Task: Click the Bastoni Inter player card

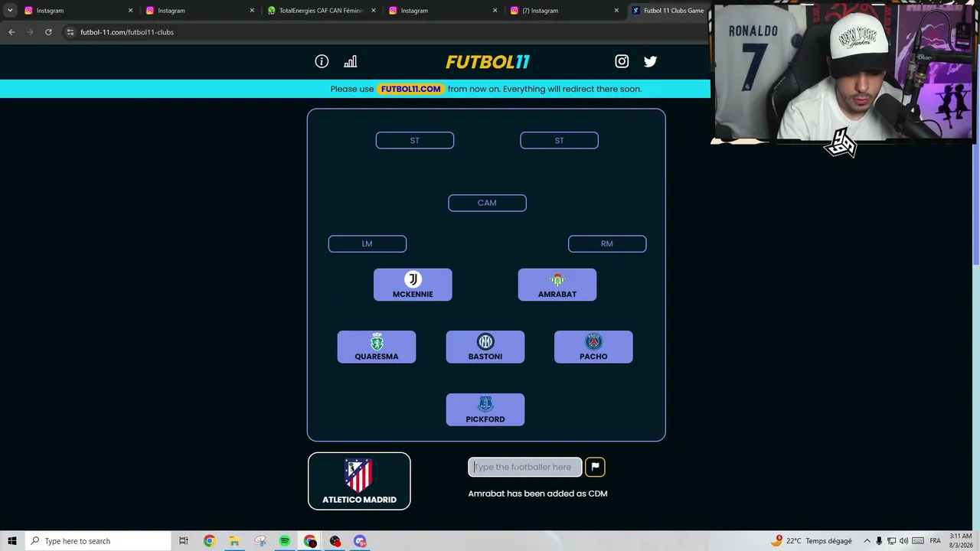Action: [x=485, y=347]
